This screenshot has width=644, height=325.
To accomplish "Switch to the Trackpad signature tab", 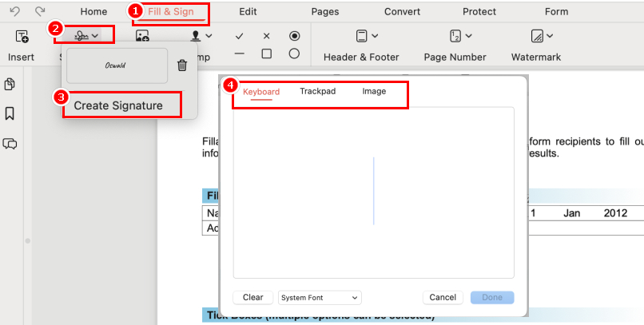I will (x=317, y=91).
